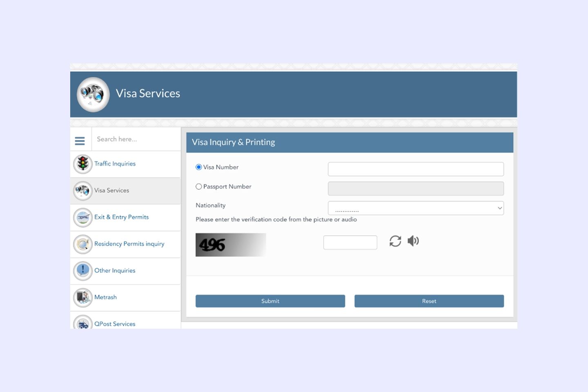Click the Visa Number text field

click(x=415, y=169)
